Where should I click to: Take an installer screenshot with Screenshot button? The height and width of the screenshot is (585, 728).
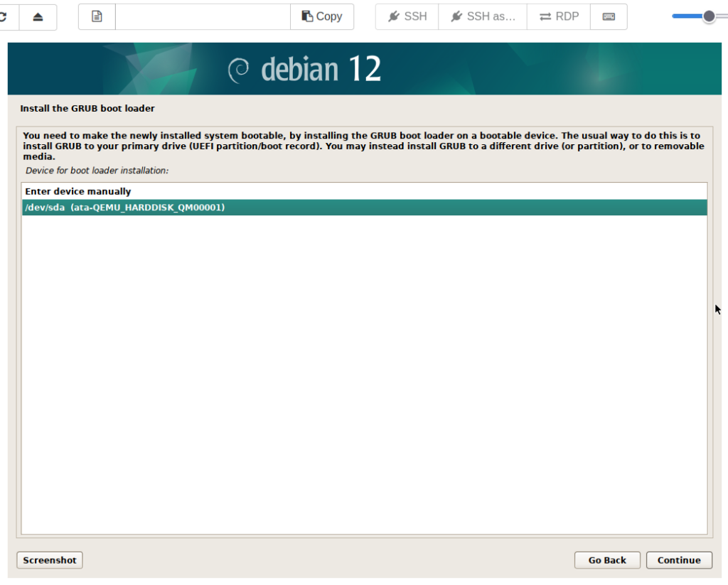tap(50, 560)
